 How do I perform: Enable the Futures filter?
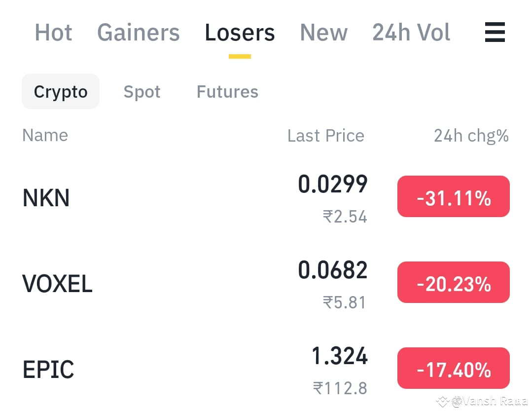tap(227, 91)
